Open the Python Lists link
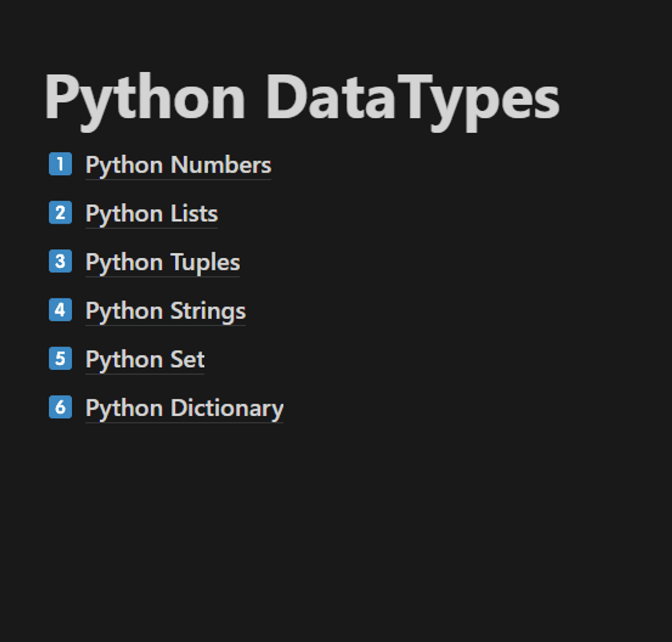The image size is (672, 642). click(151, 214)
